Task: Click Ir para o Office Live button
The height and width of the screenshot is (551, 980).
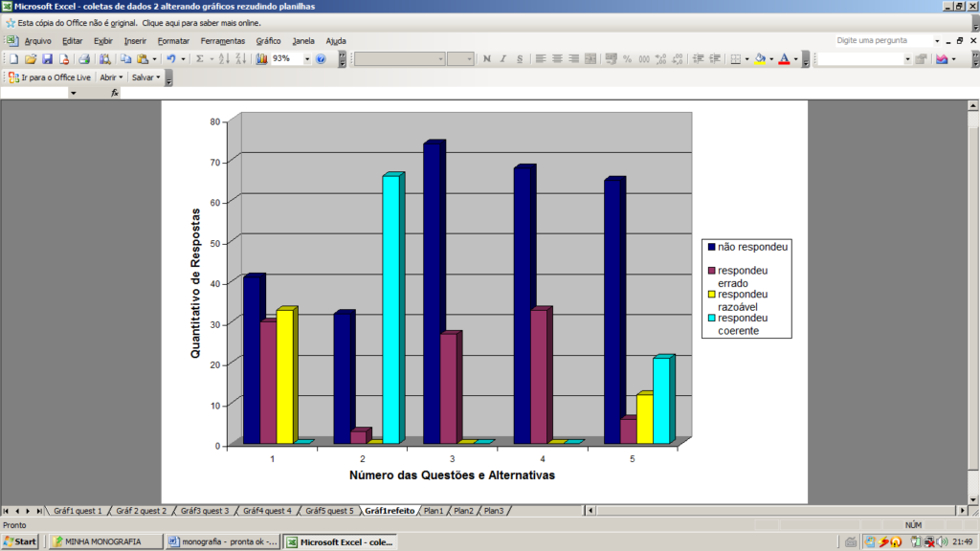Action: (50, 77)
